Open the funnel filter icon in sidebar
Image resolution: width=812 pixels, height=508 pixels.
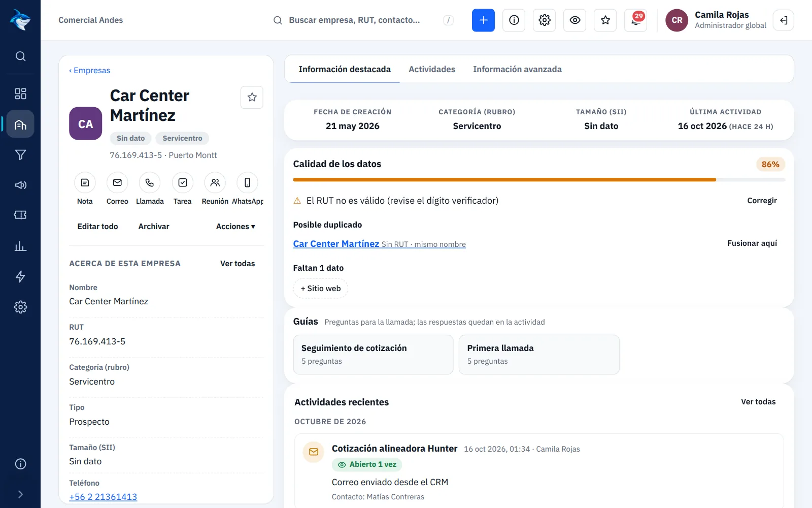[x=20, y=154]
